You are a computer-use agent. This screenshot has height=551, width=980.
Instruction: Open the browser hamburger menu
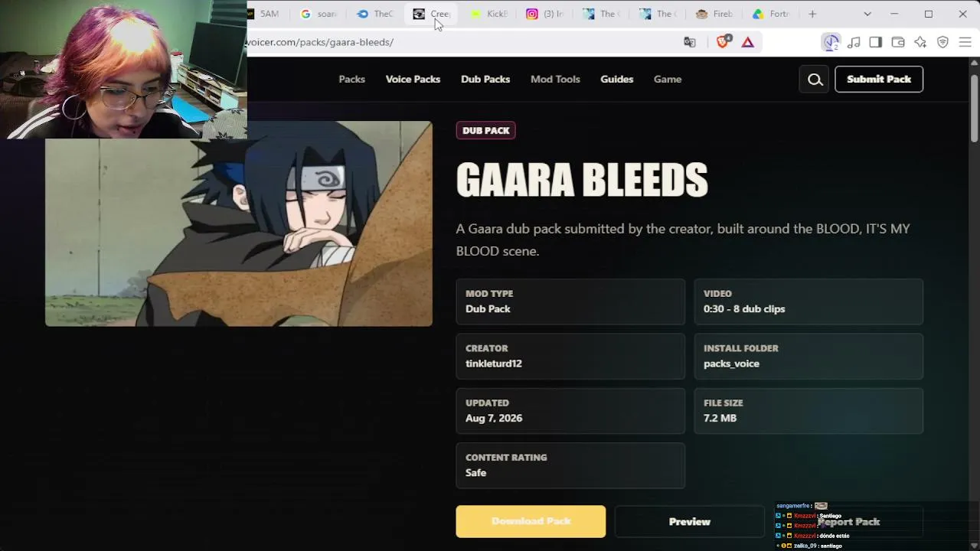[965, 42]
